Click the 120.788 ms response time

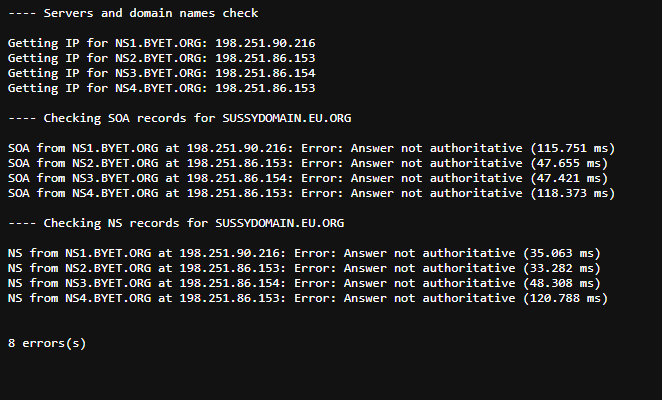pos(566,298)
